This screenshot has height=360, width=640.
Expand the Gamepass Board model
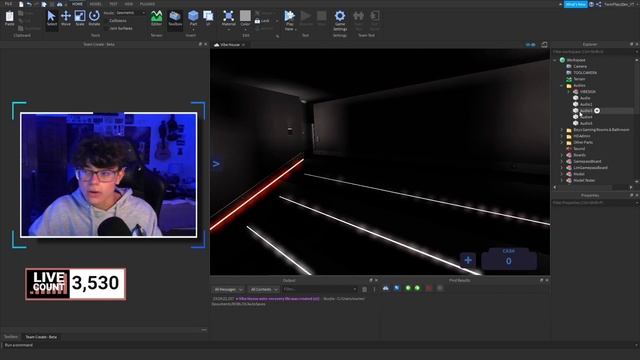562,161
